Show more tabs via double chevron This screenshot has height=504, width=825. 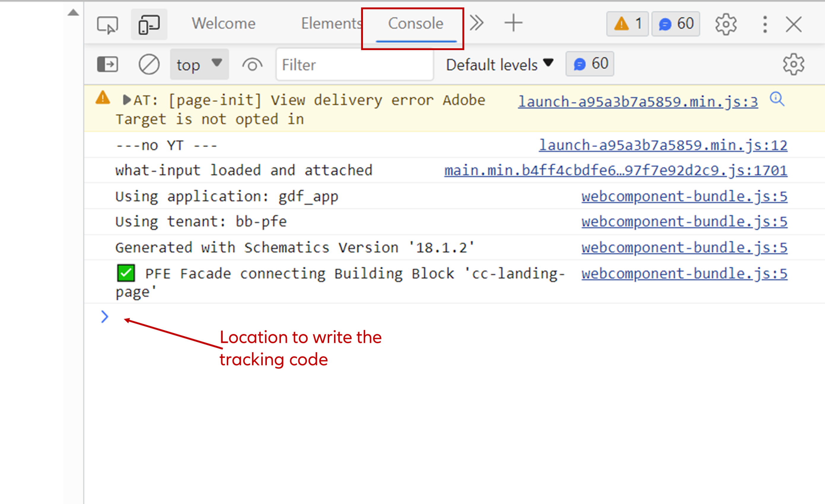coord(477,23)
